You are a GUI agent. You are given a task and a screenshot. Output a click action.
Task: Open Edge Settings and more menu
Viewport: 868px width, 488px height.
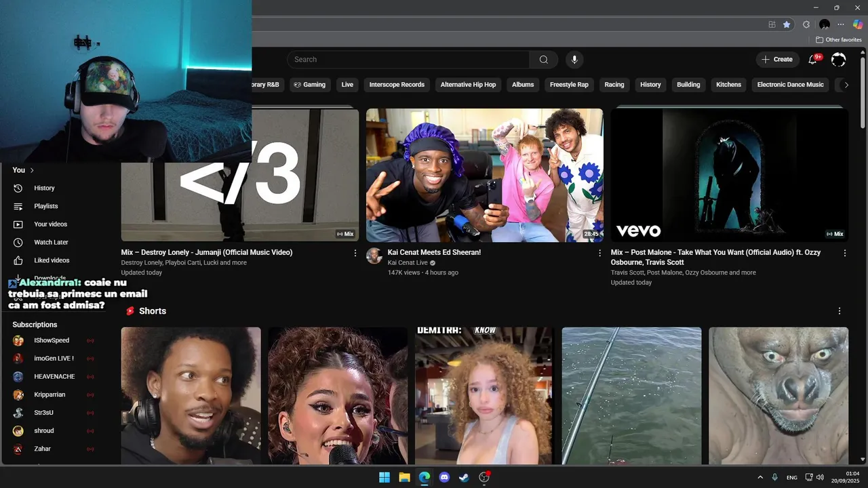(841, 24)
